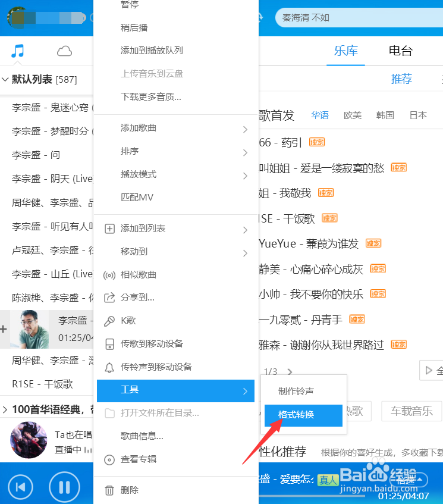Click the 删除 trash can icon

coord(109,490)
